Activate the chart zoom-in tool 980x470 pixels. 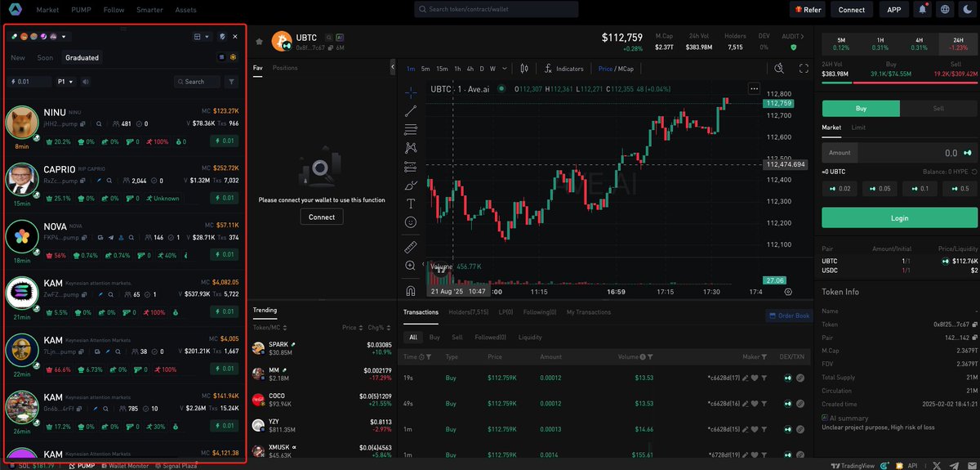(410, 266)
